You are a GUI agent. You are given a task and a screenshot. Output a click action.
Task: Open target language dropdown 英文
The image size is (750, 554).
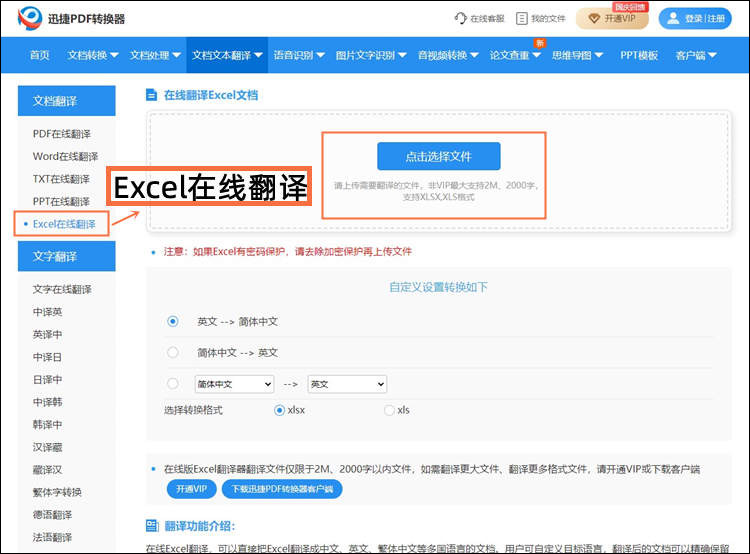347,384
